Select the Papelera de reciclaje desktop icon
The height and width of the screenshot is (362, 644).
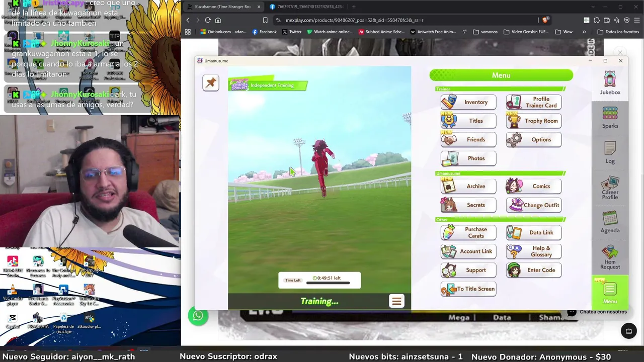tap(63, 324)
